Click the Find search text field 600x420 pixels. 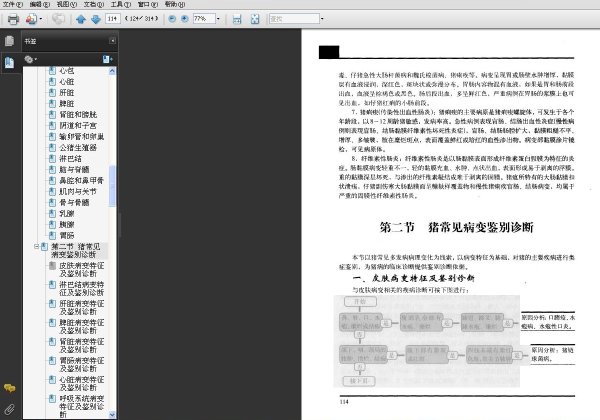pos(294,18)
